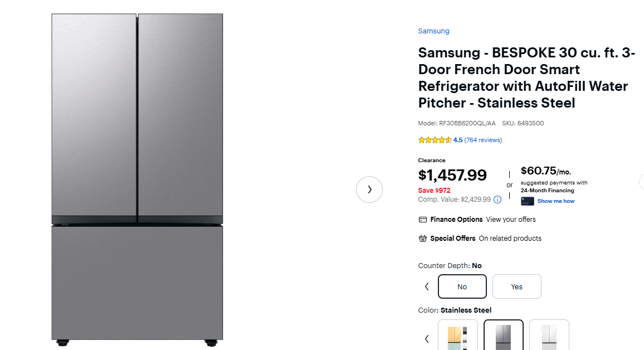Open the 764 reviews link
Viewport: 644px width, 350px height.
[x=483, y=140]
